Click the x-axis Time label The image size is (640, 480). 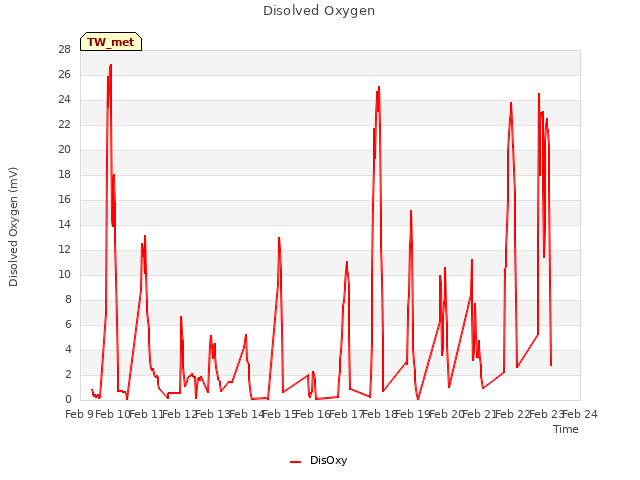(x=566, y=429)
